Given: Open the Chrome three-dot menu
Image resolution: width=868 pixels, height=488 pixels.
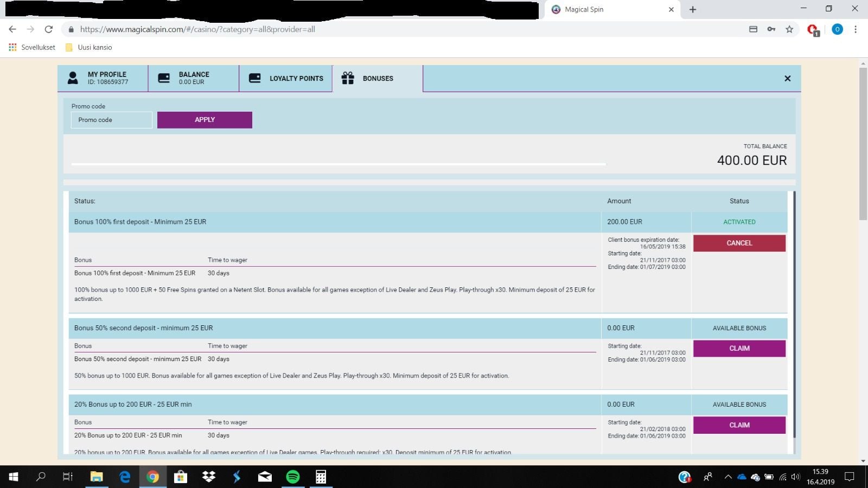Looking at the screenshot, I should point(856,29).
